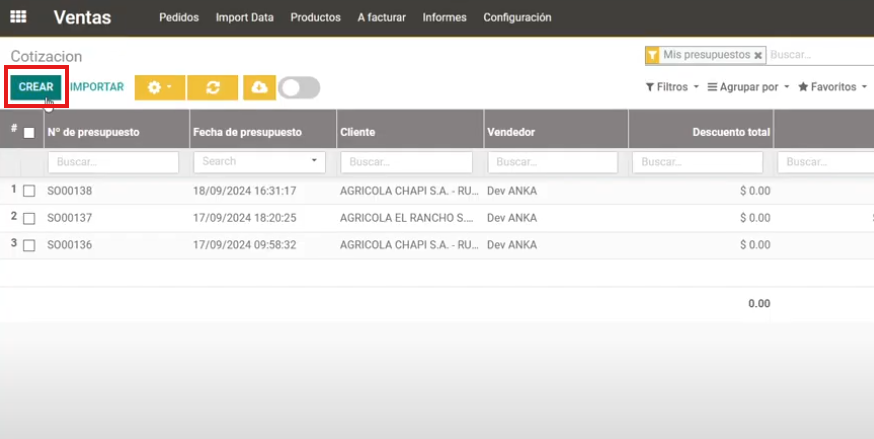Focus the Vendedor column Buscar filter

[552, 162]
